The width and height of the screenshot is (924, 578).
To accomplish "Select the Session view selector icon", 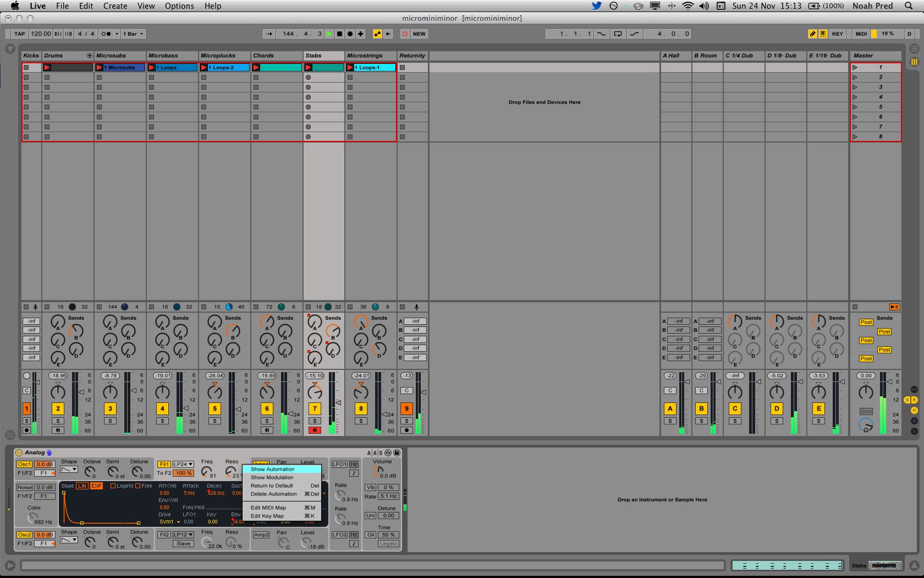I will [x=914, y=62].
